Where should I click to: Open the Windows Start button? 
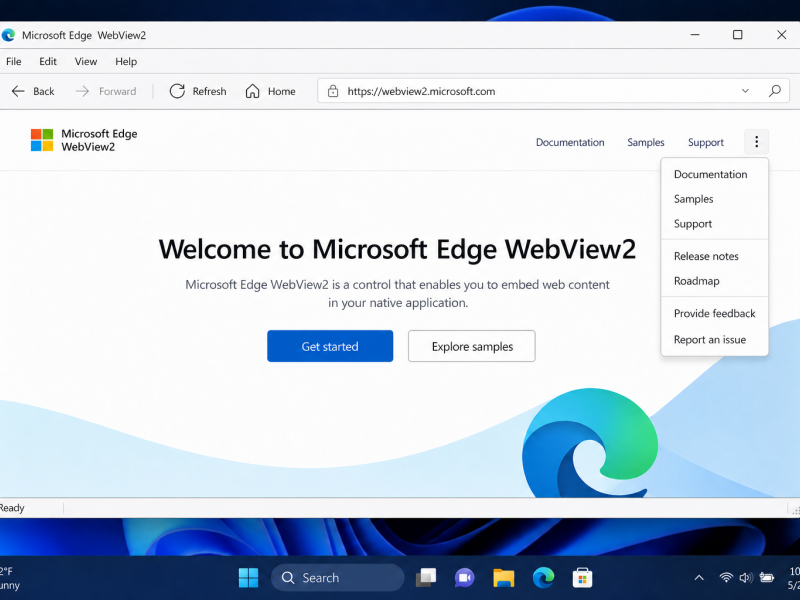click(248, 578)
